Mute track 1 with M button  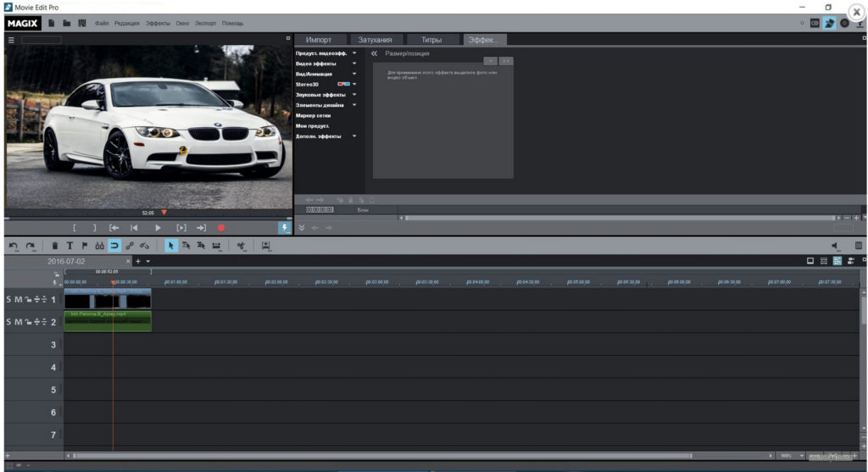[x=19, y=299]
